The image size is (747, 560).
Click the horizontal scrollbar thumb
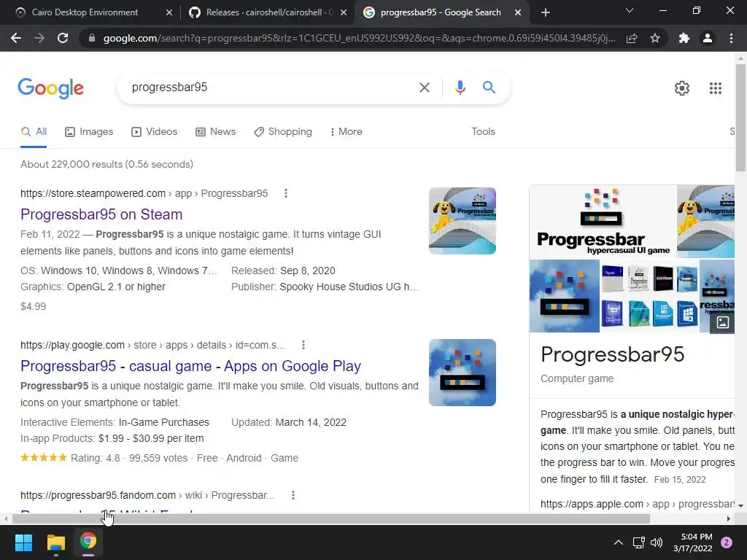330,518
